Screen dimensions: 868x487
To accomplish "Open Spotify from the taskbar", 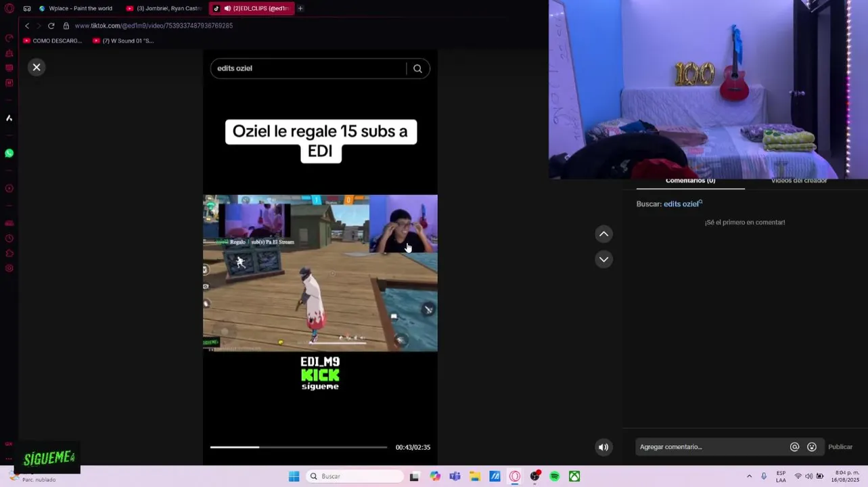I will [555, 476].
